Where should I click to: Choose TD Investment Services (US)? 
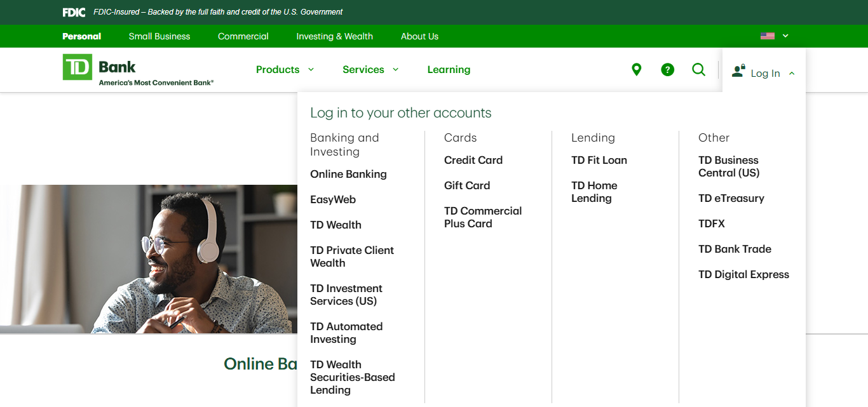[x=346, y=295]
